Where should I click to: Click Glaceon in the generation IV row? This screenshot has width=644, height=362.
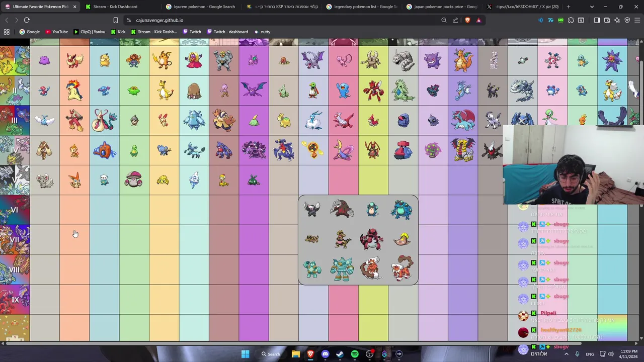pyautogui.click(x=194, y=150)
